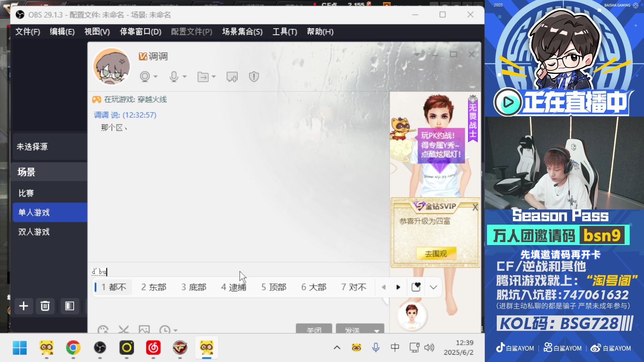Open the 场景集合(S) menu
The height and width of the screenshot is (362, 644).
click(242, 32)
